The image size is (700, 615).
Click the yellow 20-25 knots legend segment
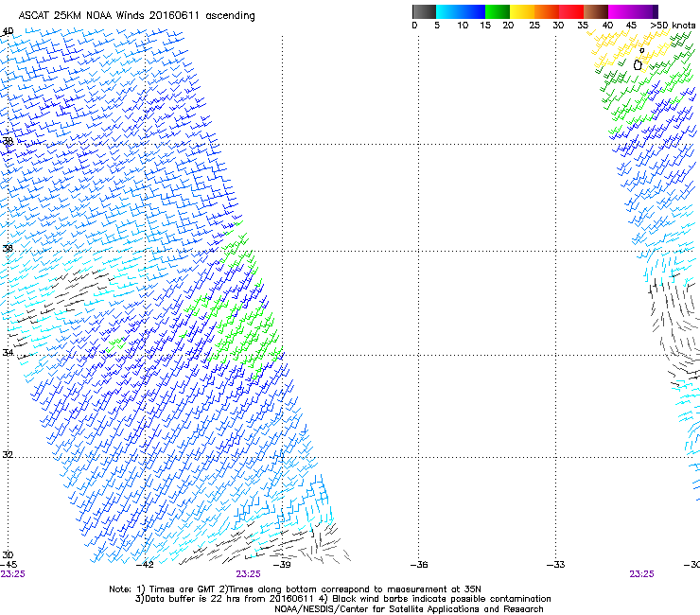click(x=522, y=11)
